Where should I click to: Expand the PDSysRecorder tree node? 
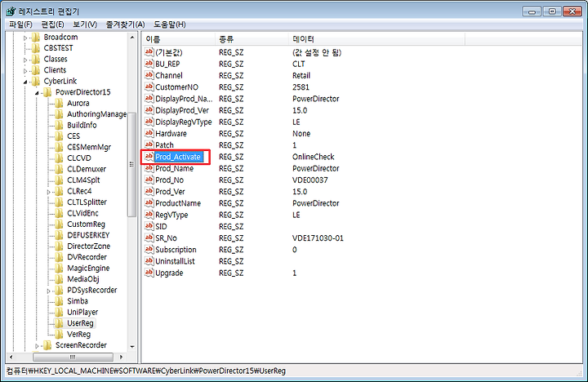[x=48, y=291]
